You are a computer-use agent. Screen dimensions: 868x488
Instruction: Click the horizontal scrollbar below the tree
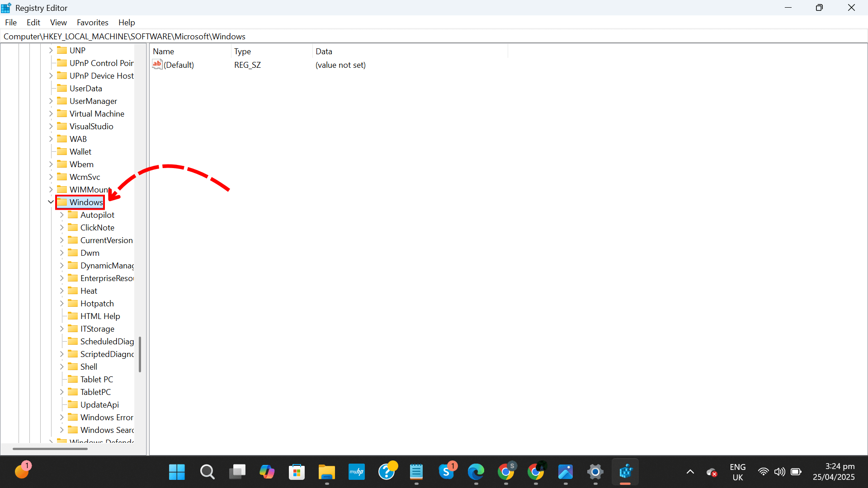50,449
